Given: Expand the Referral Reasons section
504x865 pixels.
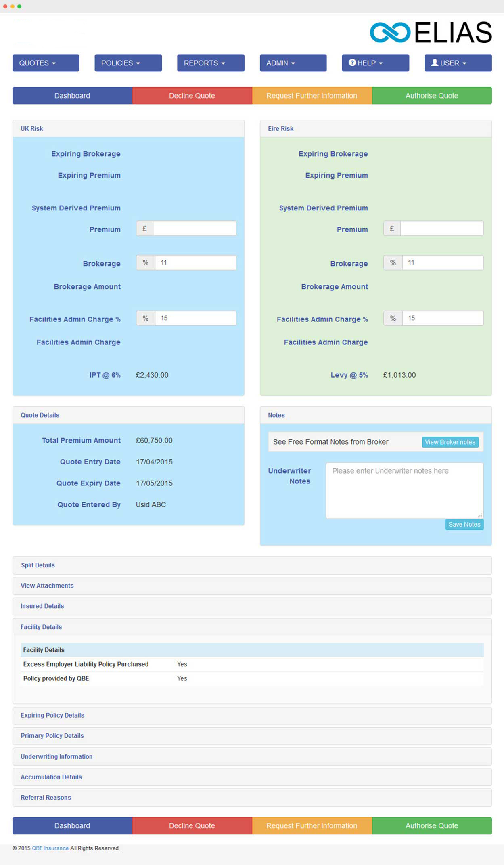Looking at the screenshot, I should click(46, 798).
